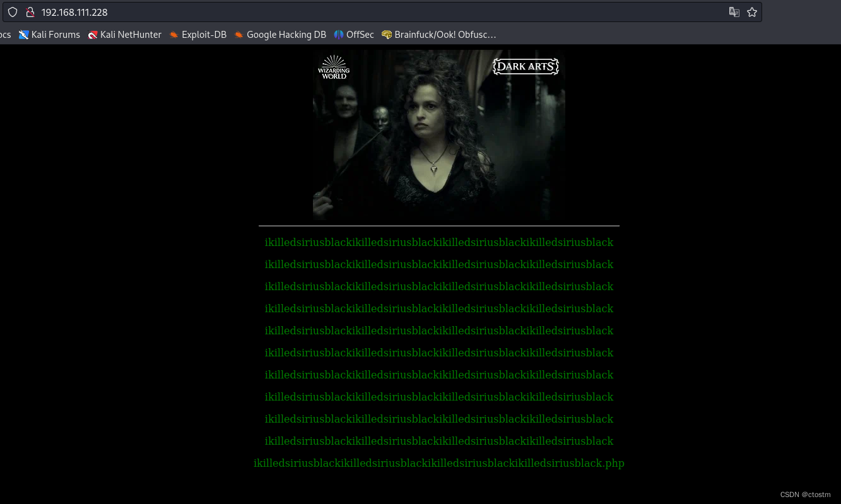Click the Kali NetHunter bookmark favicon
This screenshot has height=504, width=841.
93,35
